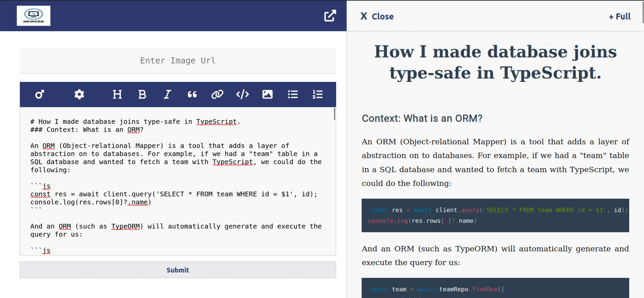Click 'Context: What is an ORM?' preview heading
644x298 pixels.
click(422, 118)
